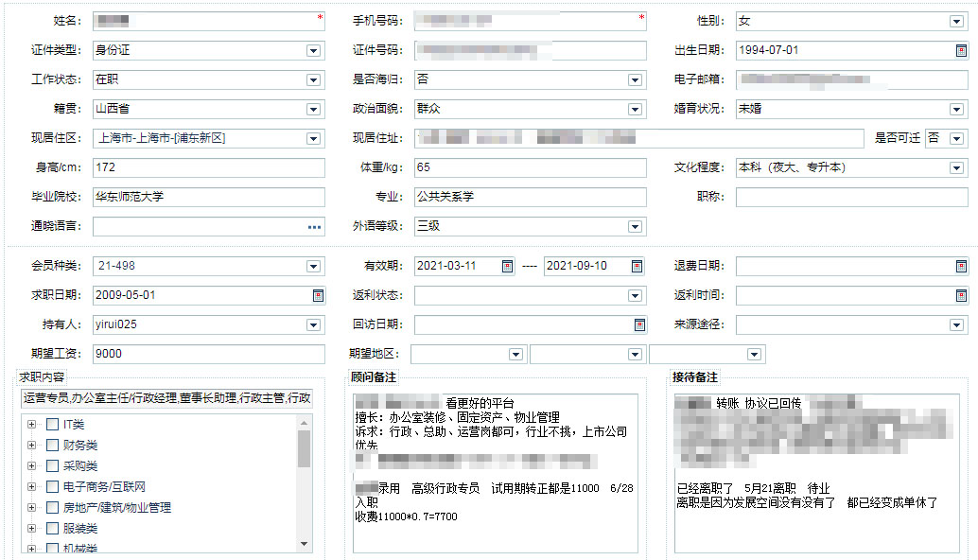The image size is (978, 560).
Task: Click the 手机号码 input field
Action: pos(531,21)
